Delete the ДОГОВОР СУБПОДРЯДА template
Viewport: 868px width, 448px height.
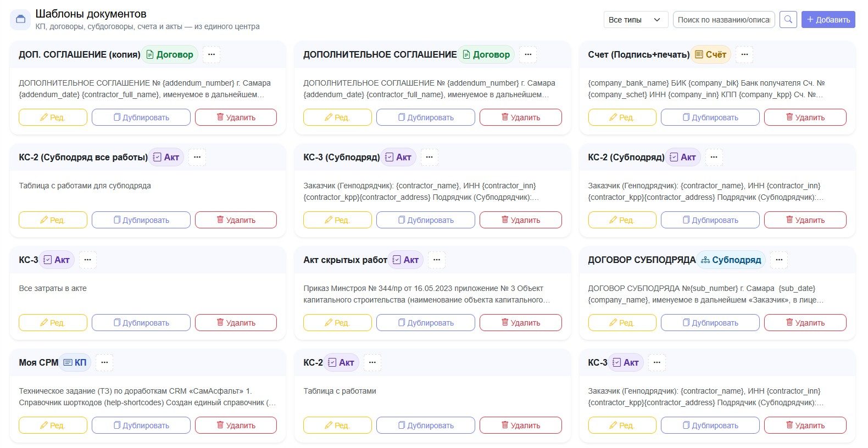(x=805, y=322)
